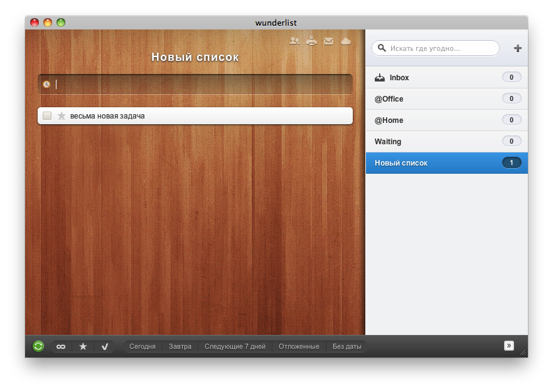Click the clock icon in new task field
Screen dimensions: 553x392
tap(46, 84)
